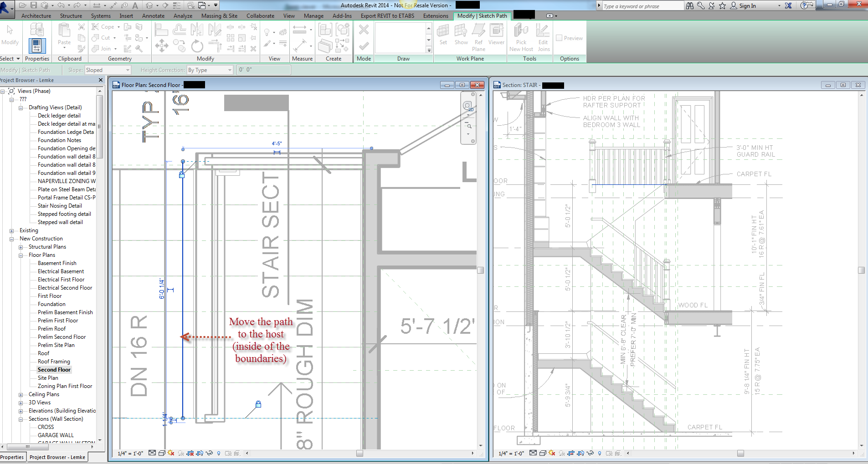The height and width of the screenshot is (464, 868).
Task: Toggle Visual Style icon in Section STAIR view bar
Action: coord(543,453)
